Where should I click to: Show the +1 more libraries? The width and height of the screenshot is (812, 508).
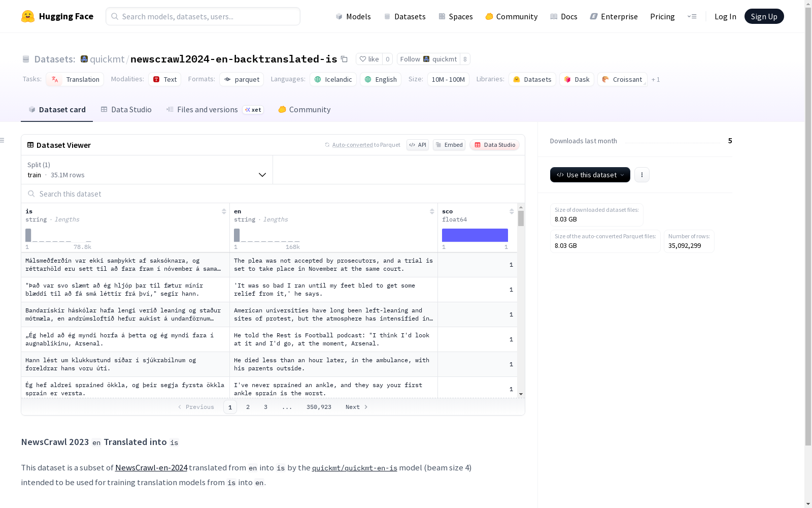click(656, 79)
